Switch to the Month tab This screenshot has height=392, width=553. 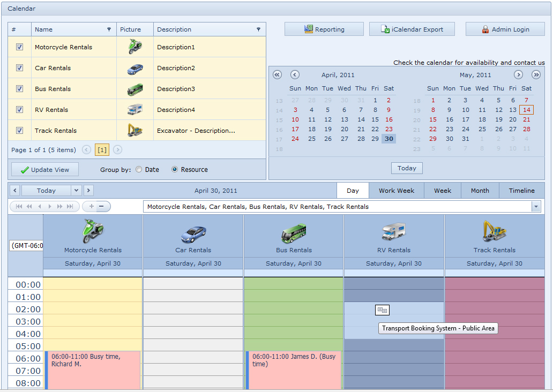(x=480, y=190)
